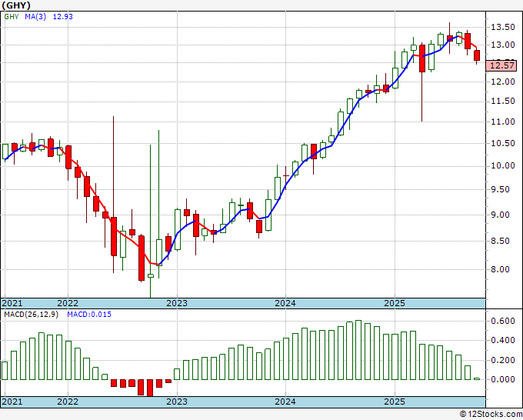The height and width of the screenshot is (420, 523).
Task: Click the 10.00 price axis label
Action: (x=503, y=166)
